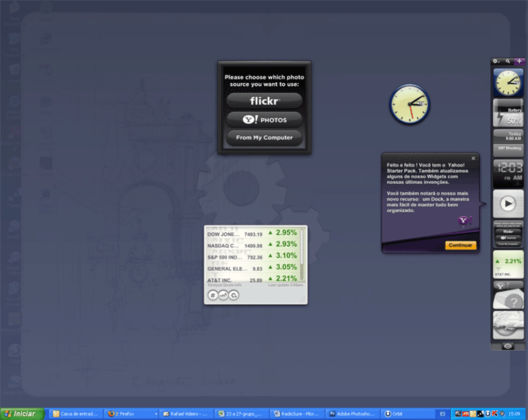Open the widget dock settings gear
Viewport: 528px width, 420px height.
495,61
